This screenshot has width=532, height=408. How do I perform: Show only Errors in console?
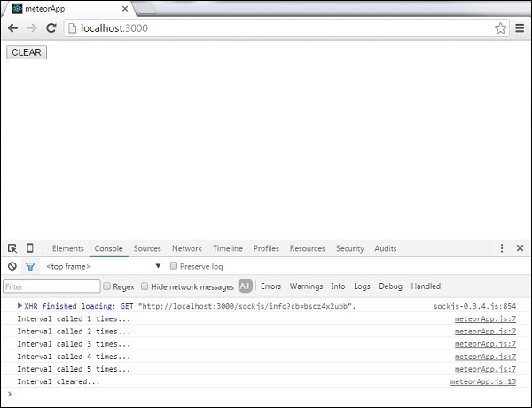pyautogui.click(x=270, y=286)
